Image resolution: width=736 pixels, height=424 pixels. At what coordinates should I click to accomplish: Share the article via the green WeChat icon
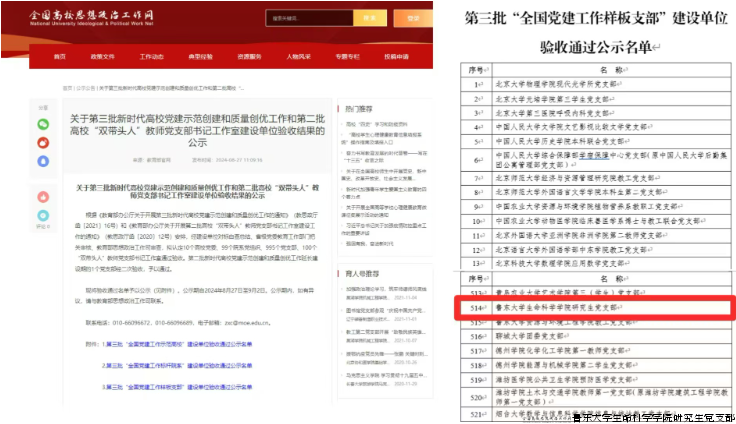click(43, 124)
